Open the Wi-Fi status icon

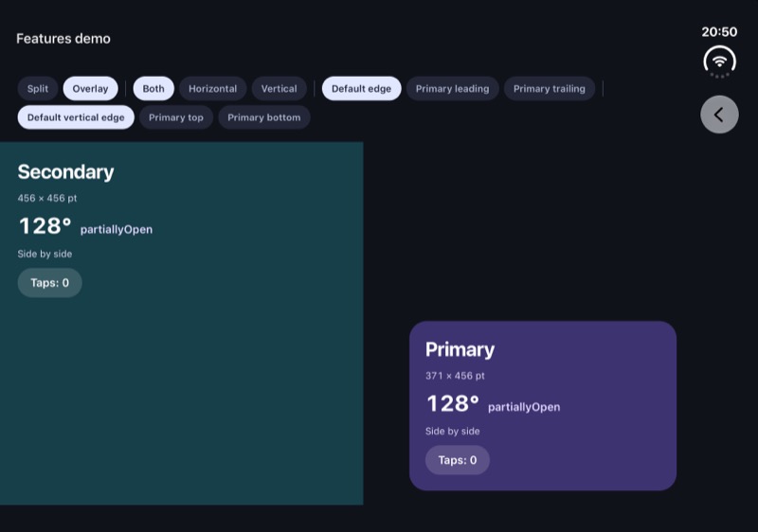pos(719,62)
